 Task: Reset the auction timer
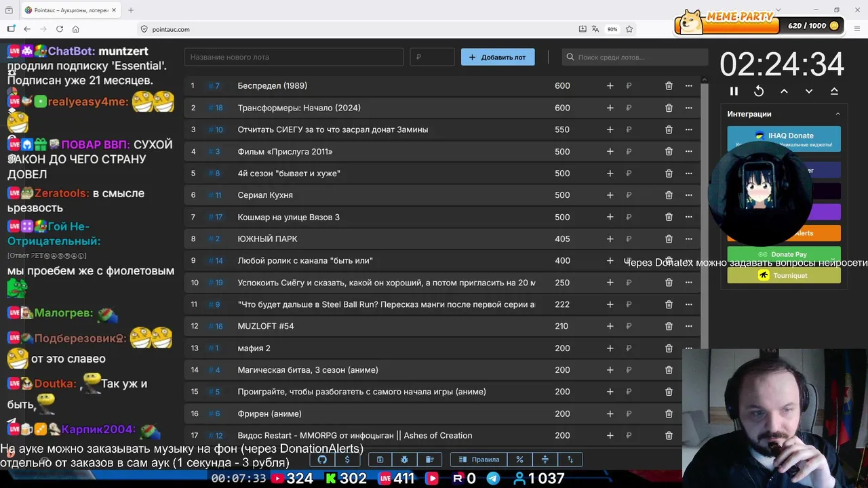pyautogui.click(x=759, y=91)
